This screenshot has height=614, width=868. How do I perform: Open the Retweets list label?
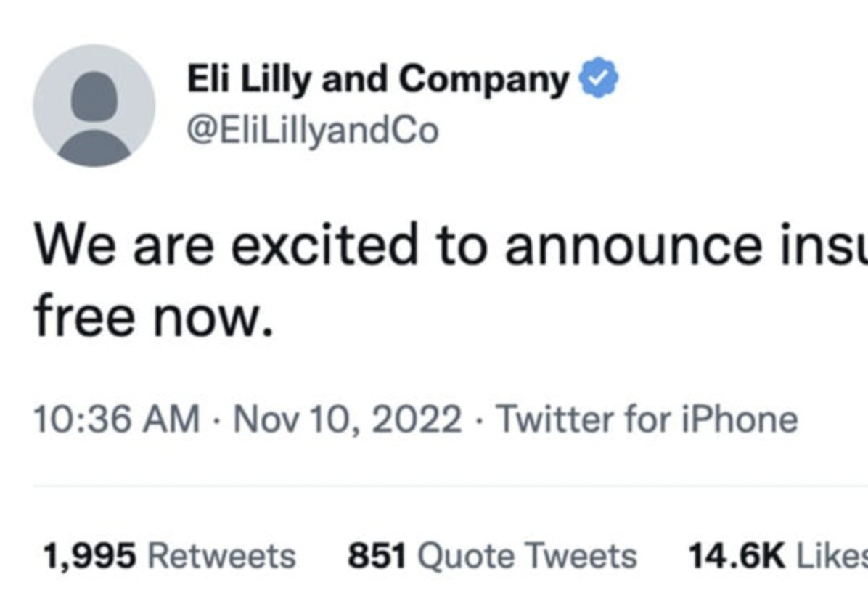point(222,556)
